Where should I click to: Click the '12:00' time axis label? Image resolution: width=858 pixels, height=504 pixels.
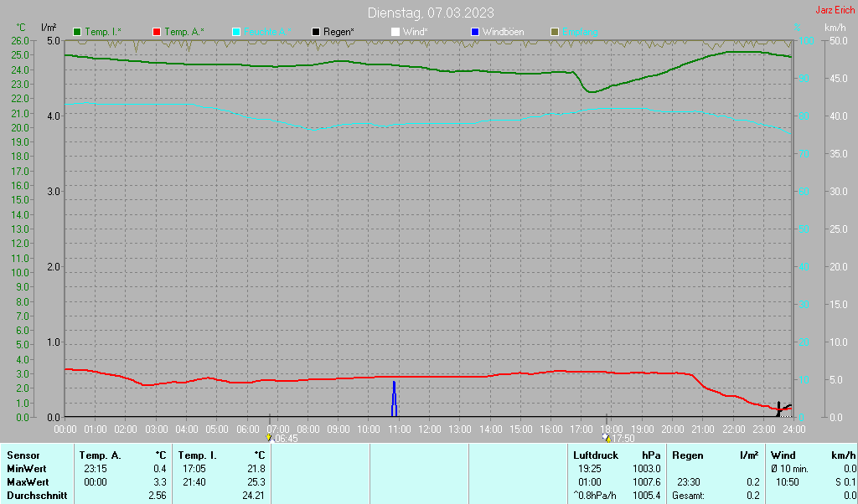tap(430, 429)
